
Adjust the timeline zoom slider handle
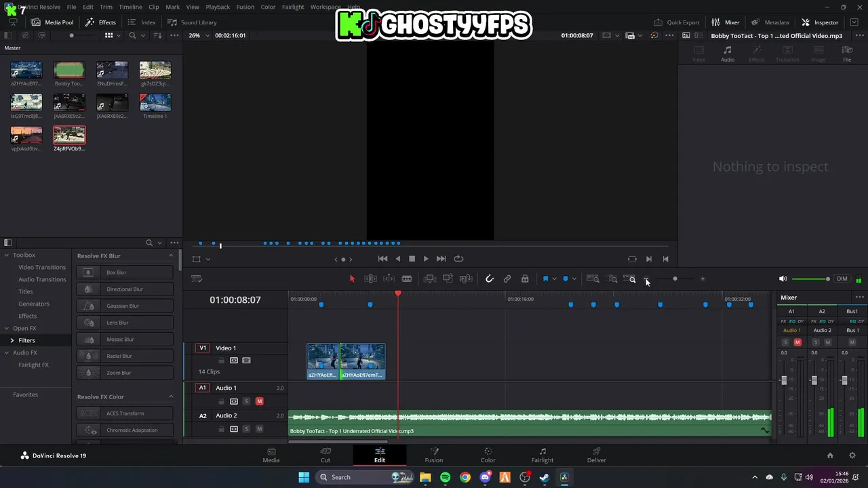click(675, 279)
